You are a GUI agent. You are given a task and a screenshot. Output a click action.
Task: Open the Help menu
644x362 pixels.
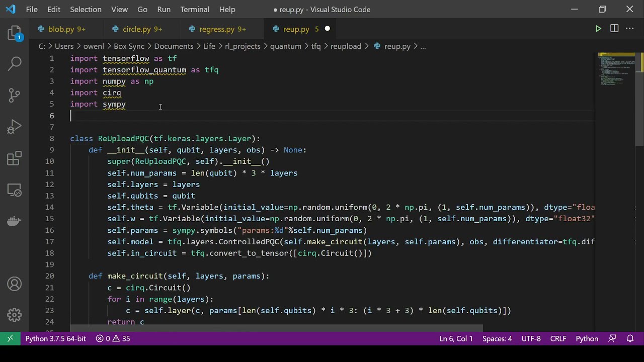(x=227, y=9)
